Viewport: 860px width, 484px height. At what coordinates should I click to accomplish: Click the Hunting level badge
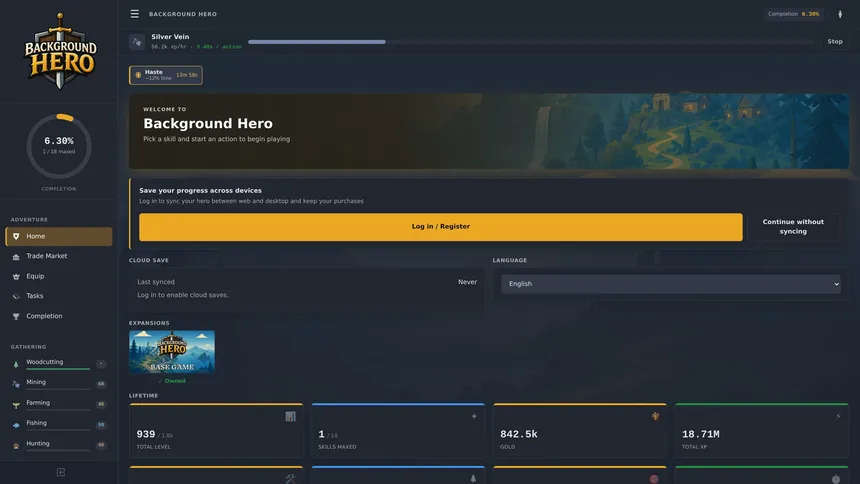[x=101, y=445]
